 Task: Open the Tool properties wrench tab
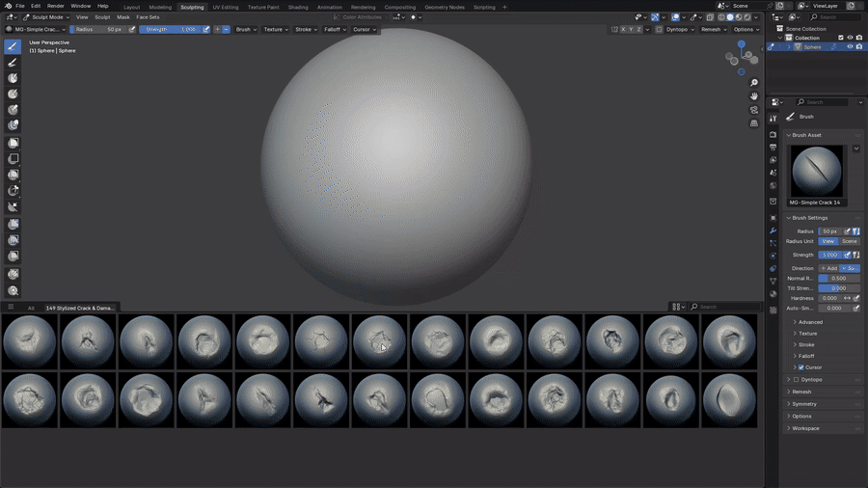click(773, 230)
